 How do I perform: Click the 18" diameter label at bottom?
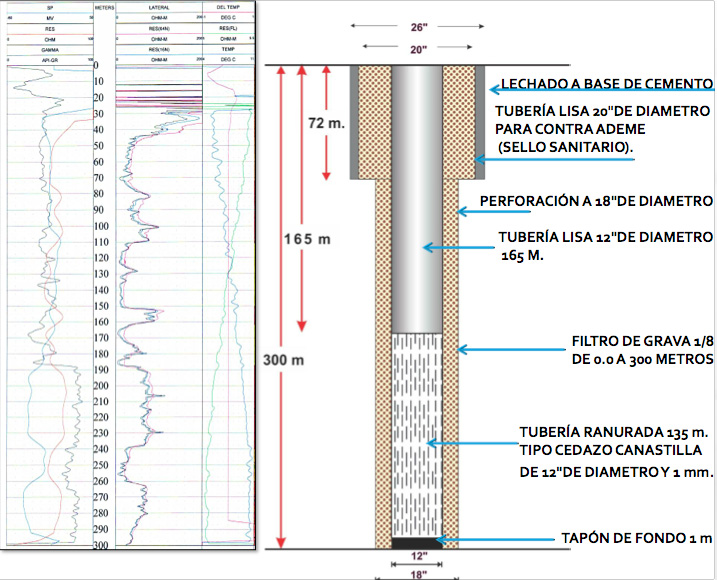point(419,575)
